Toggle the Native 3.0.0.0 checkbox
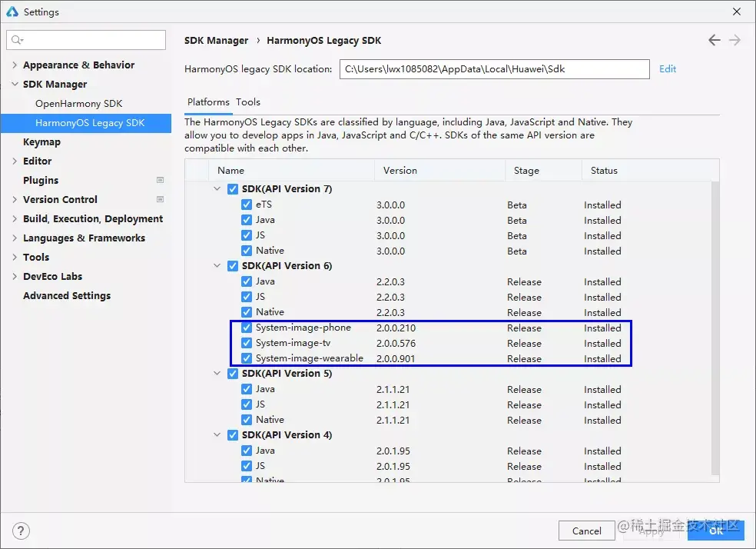756x549 pixels. [x=247, y=251]
